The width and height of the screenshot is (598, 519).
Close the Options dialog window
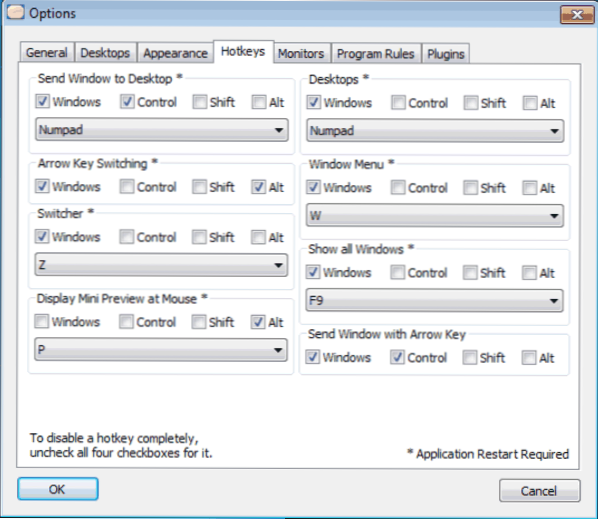(577, 14)
